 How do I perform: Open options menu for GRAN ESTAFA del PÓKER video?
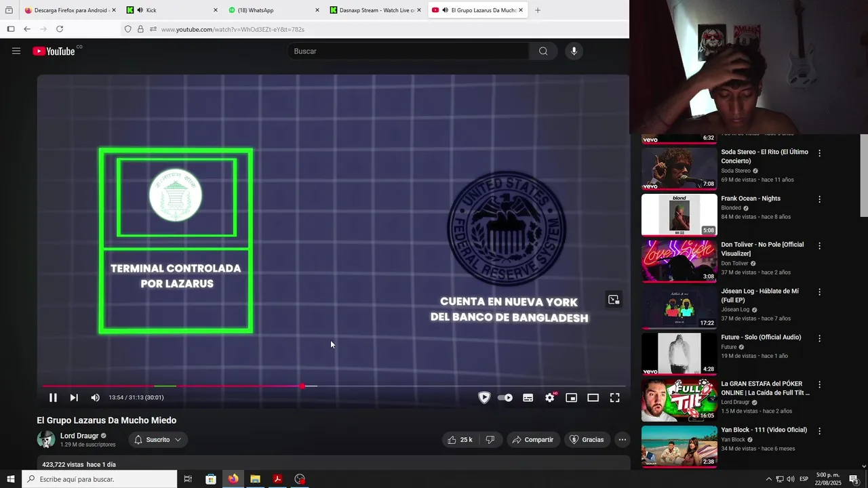pyautogui.click(x=819, y=384)
